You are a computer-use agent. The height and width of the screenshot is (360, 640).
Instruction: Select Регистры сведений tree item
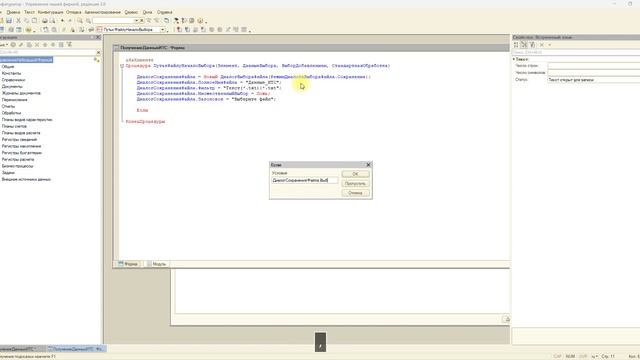19,140
